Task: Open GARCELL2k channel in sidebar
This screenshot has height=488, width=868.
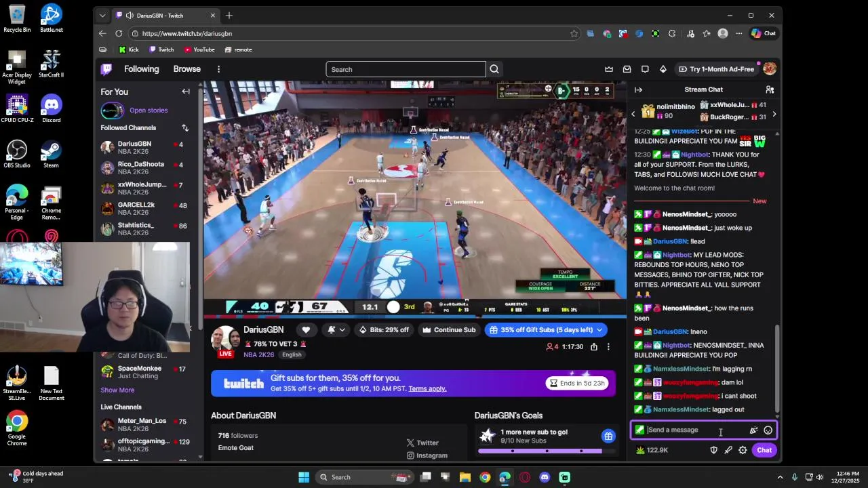Action: (x=145, y=209)
